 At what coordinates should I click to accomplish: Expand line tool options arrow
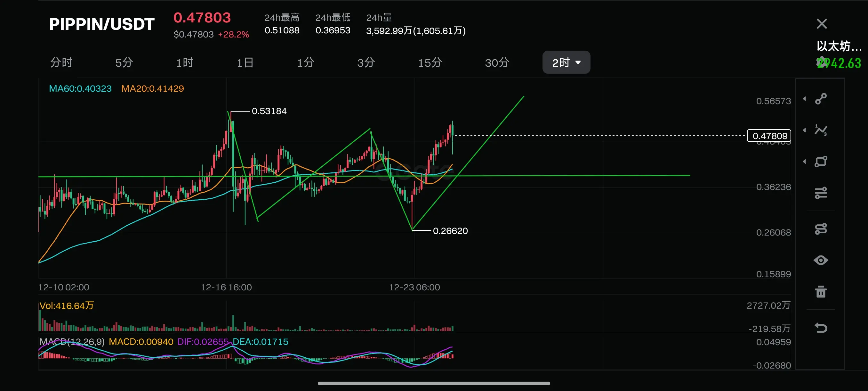[804, 99]
